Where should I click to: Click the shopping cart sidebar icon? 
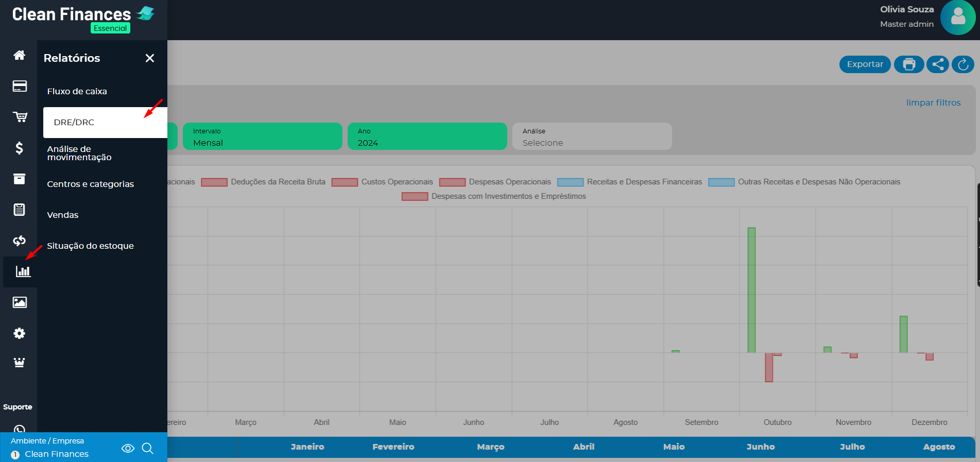[x=20, y=117]
